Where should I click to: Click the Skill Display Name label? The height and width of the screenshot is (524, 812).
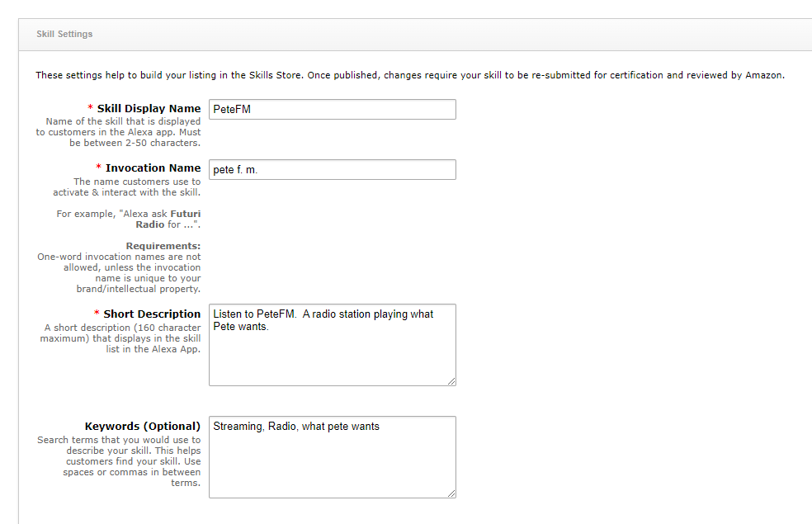pos(149,108)
